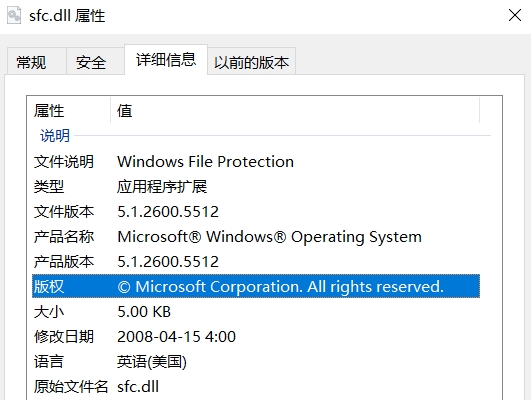Select the 文件说明 Windows File Protection row
This screenshot has width=531, height=400.
click(256, 162)
